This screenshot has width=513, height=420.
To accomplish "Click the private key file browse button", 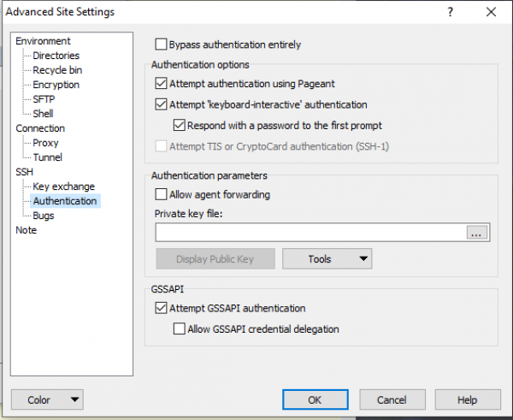I will click(475, 233).
